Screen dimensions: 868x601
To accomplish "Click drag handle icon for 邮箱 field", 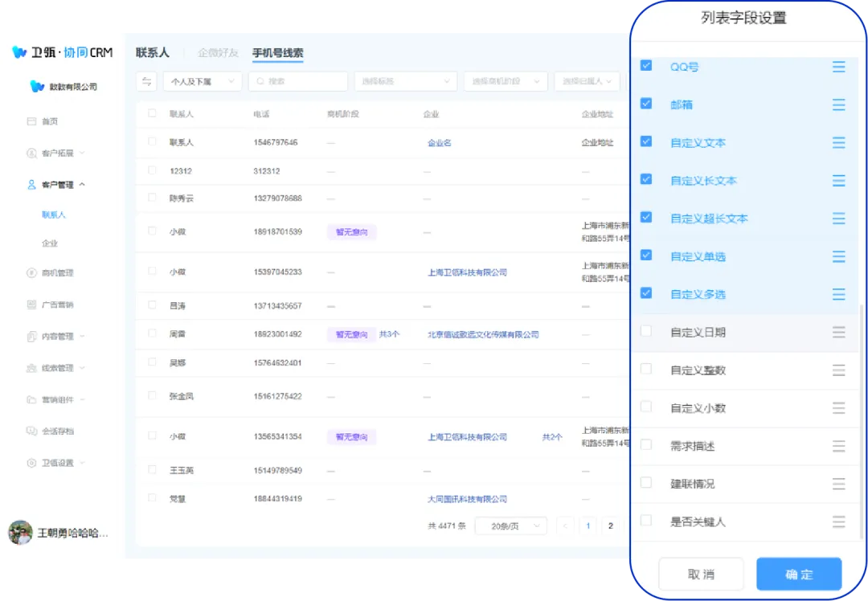I will (838, 104).
